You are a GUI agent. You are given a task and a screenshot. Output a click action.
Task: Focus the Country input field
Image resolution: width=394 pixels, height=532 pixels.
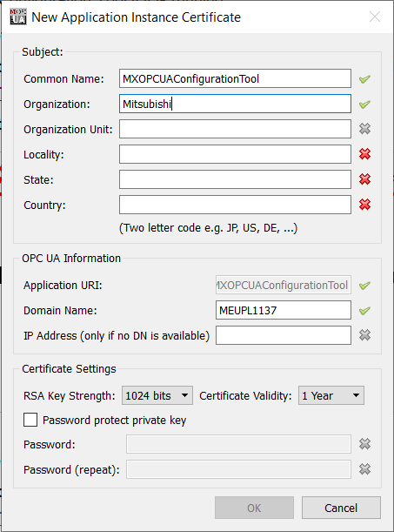[235, 205]
